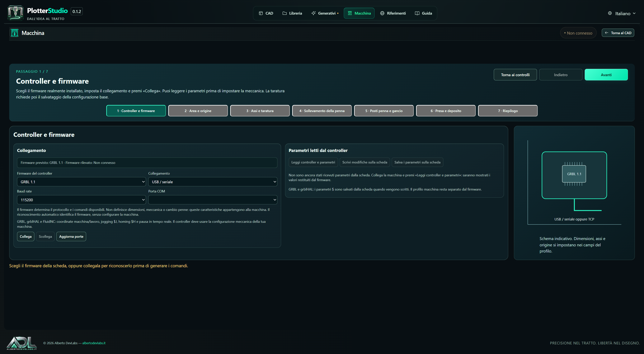Click the Collega button
The image size is (644, 354).
[26, 237]
